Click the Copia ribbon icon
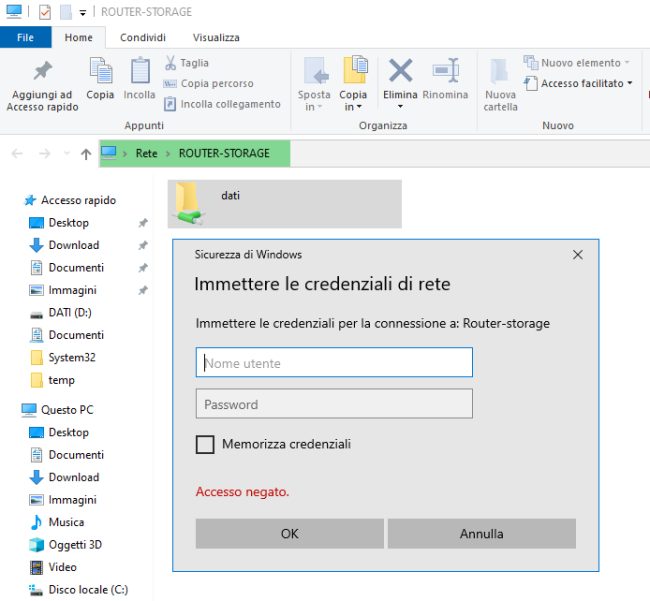This screenshot has width=650, height=601. point(100,71)
